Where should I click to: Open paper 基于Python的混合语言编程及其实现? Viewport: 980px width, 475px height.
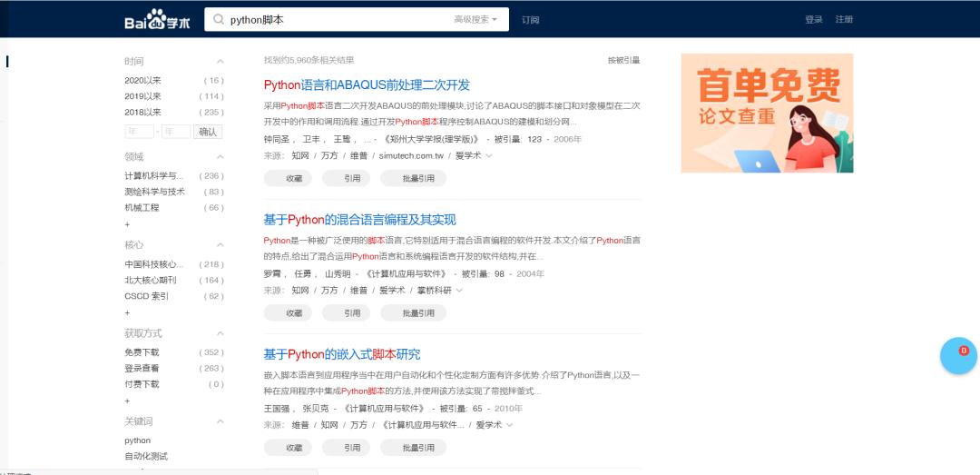[360, 220]
